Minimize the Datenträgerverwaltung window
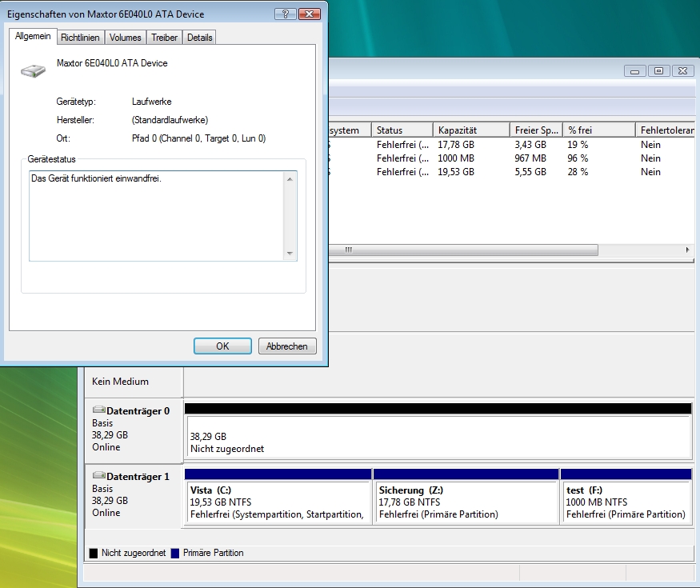Image resolution: width=700 pixels, height=588 pixels. [x=635, y=71]
